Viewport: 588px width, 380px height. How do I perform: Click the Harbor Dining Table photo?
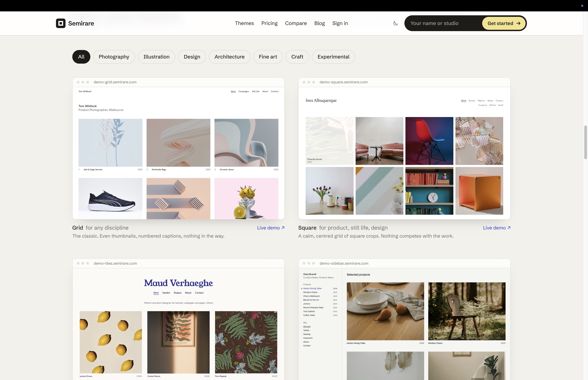click(385, 311)
